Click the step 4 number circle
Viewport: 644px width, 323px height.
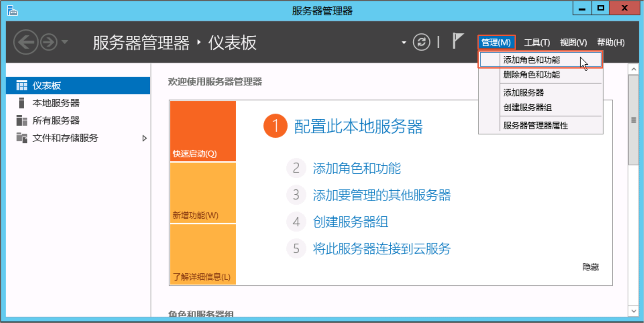(x=296, y=222)
